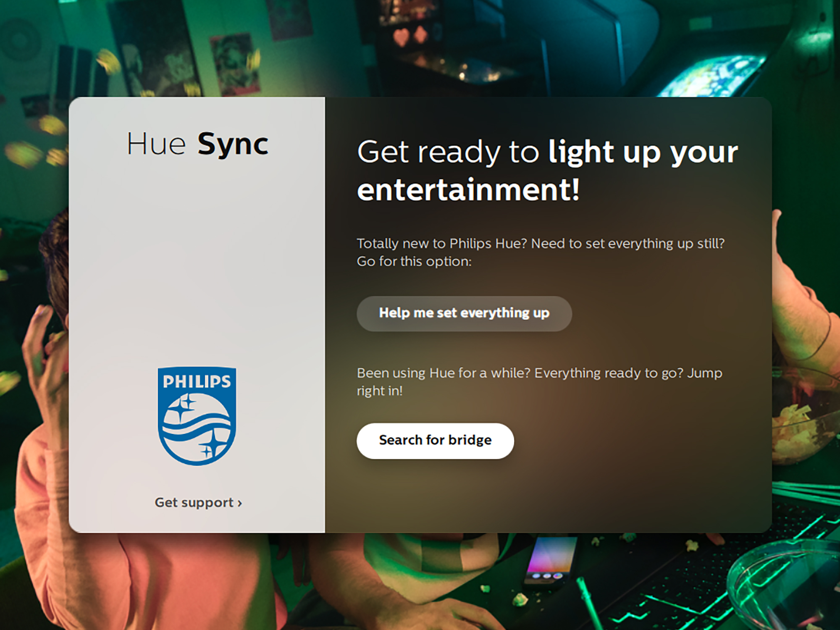
Task: Click the PHILIPS brand name in the shield
Action: coord(197,382)
